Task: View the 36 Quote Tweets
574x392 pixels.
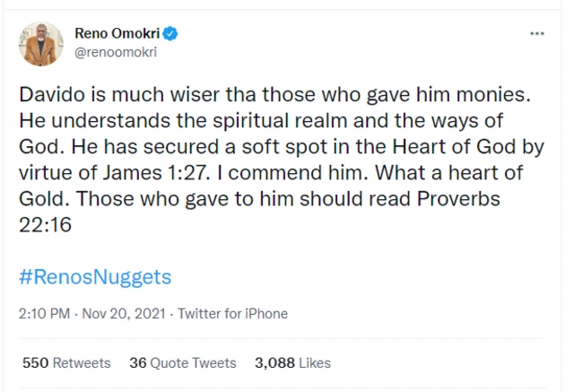Action: 183,363
